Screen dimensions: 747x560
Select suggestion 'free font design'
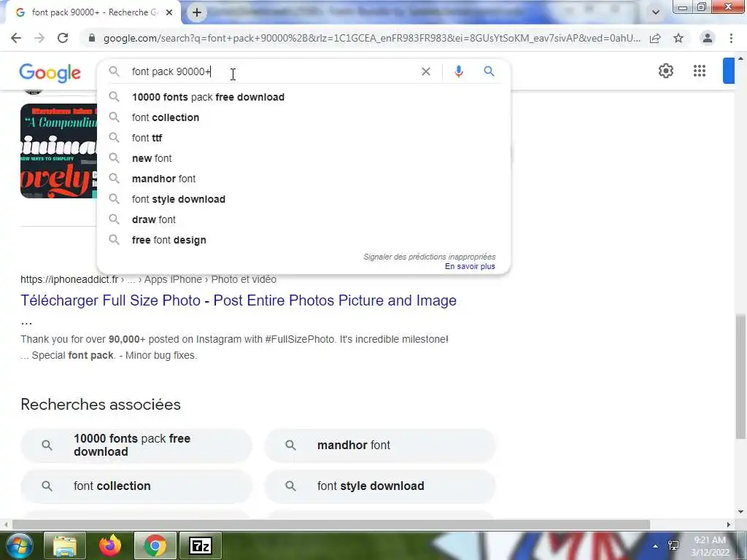[303, 241]
